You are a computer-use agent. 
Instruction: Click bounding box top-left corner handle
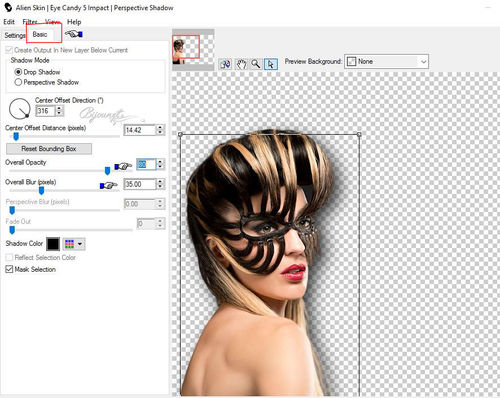tap(180, 134)
